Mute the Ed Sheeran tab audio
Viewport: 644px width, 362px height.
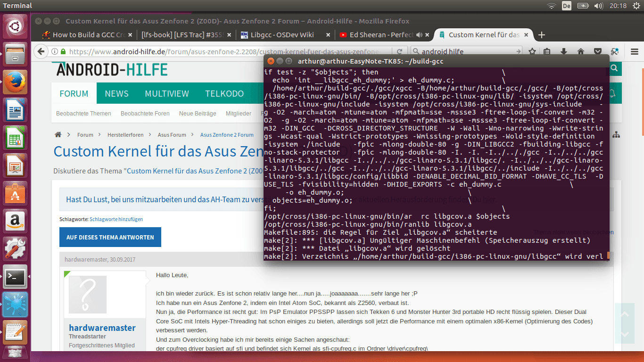pyautogui.click(x=419, y=35)
